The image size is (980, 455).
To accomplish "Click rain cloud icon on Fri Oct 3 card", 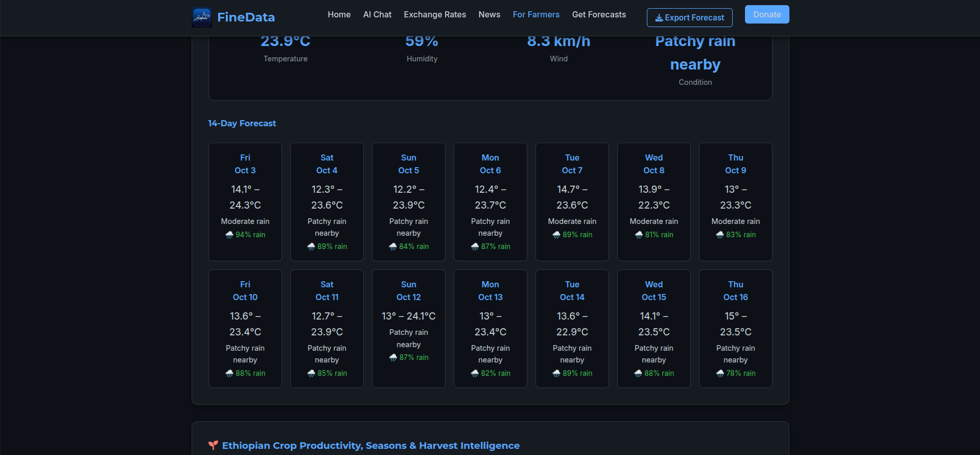I will (x=229, y=235).
